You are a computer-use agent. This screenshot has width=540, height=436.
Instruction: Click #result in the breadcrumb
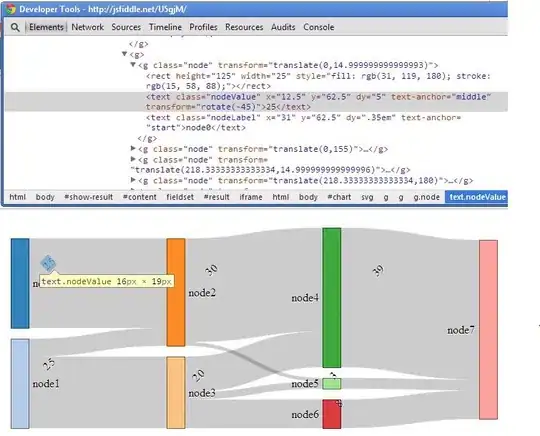[x=216, y=197]
